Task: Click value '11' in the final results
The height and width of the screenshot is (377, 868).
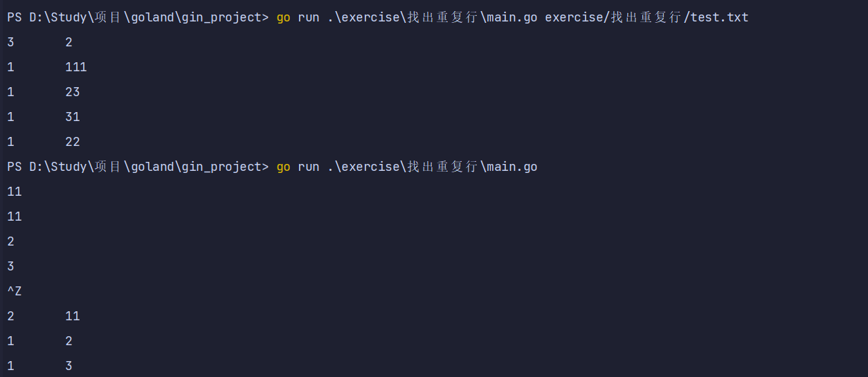Action: [x=73, y=316]
